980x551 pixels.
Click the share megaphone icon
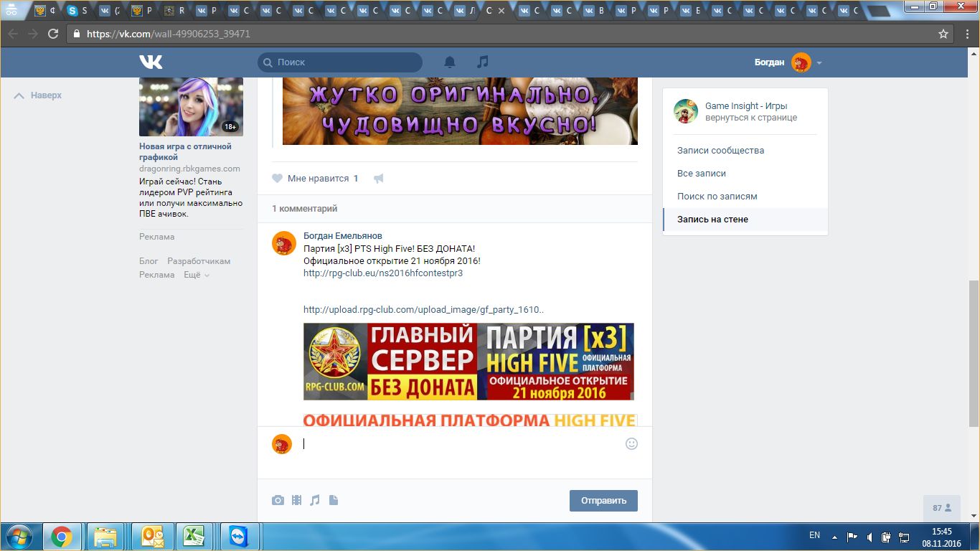click(x=378, y=179)
